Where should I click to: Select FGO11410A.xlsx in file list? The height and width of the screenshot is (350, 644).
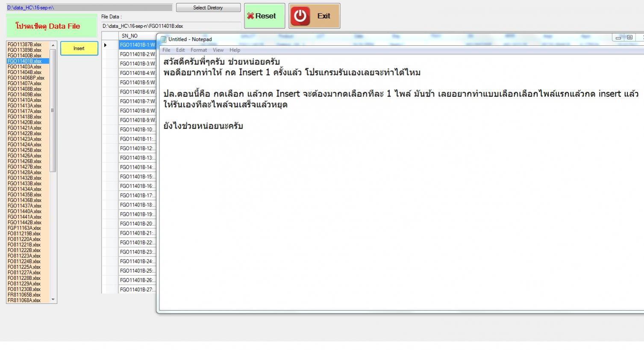tap(25, 100)
